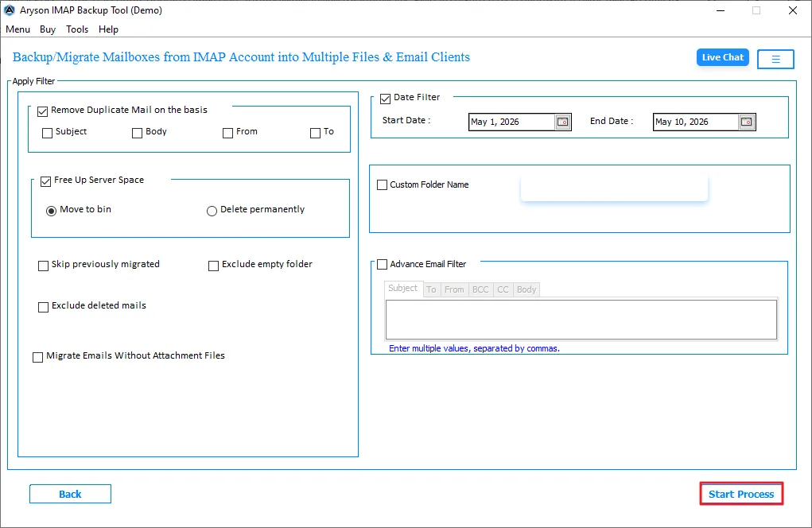This screenshot has width=812, height=528.
Task: Switch to Body filter tab
Action: 526,290
